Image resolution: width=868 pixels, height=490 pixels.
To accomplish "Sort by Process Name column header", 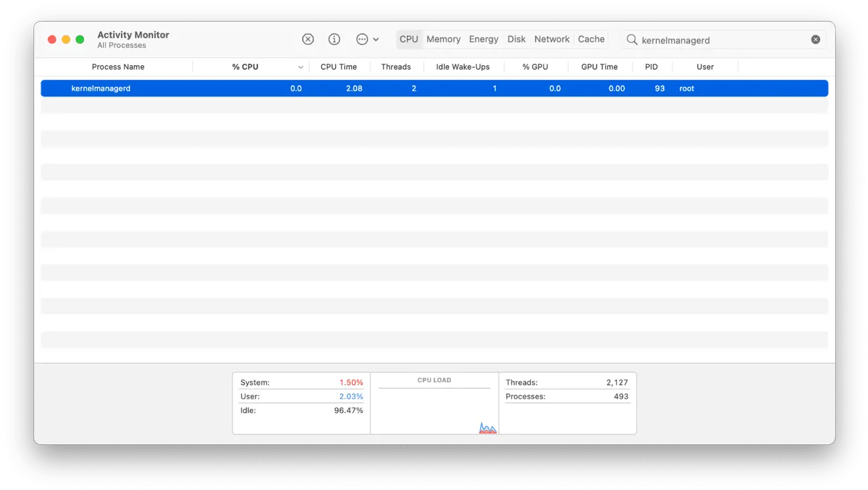I will click(x=118, y=67).
